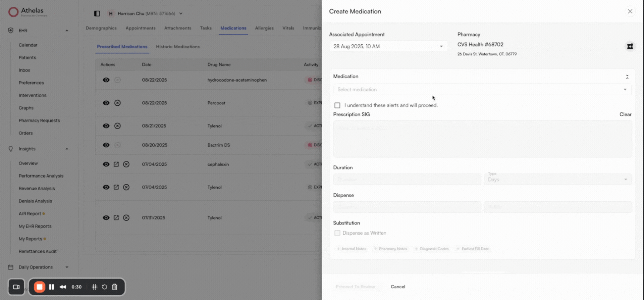Screen dimensions: 644x300
Task: Switch to the Demographics tab
Action: pyautogui.click(x=101, y=28)
